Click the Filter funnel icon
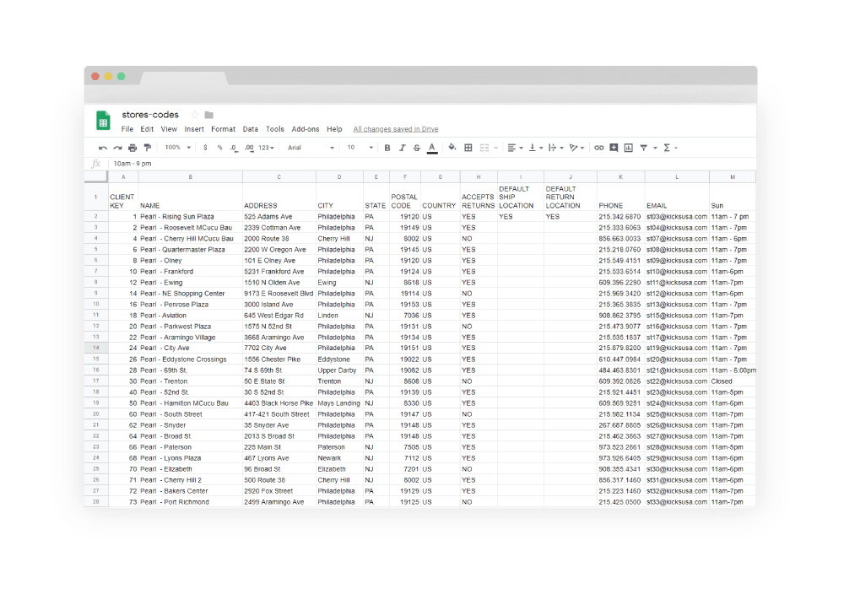Screen dimensions: 844x616 [x=643, y=148]
